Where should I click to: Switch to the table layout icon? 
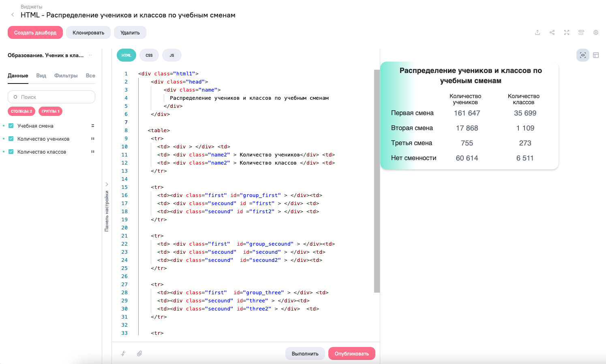pos(596,55)
